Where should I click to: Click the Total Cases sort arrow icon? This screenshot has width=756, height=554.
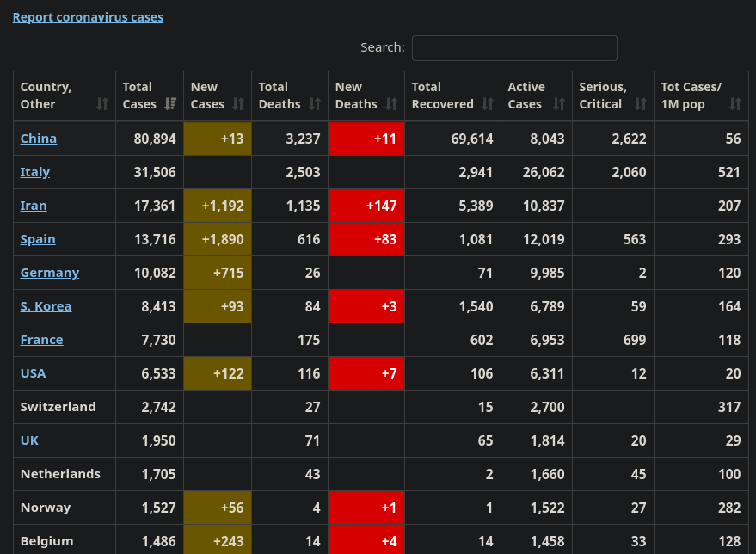point(170,104)
